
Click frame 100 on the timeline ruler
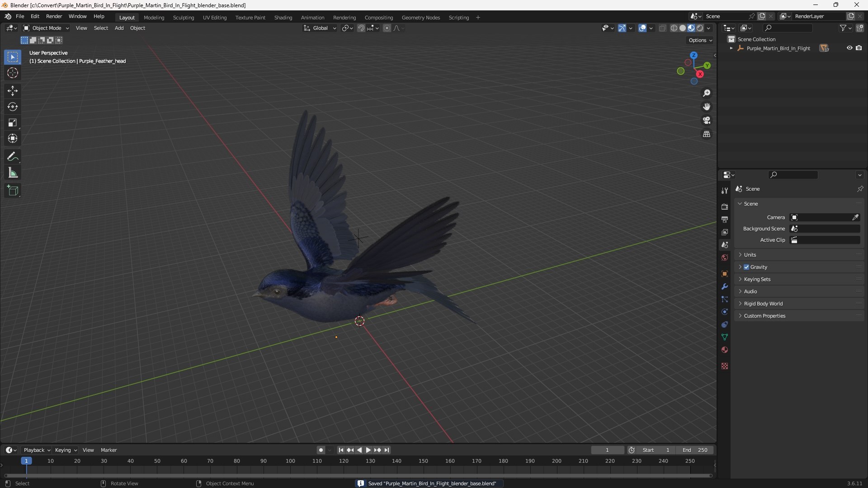pyautogui.click(x=290, y=461)
